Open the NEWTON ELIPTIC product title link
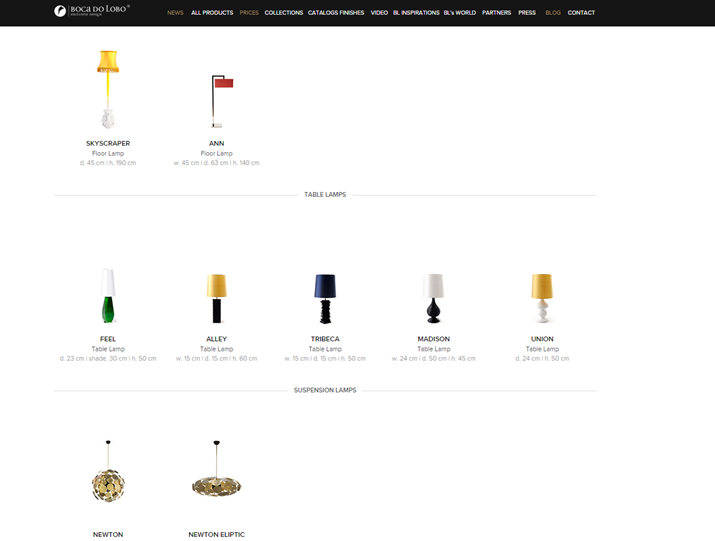715x541 pixels. (x=217, y=535)
